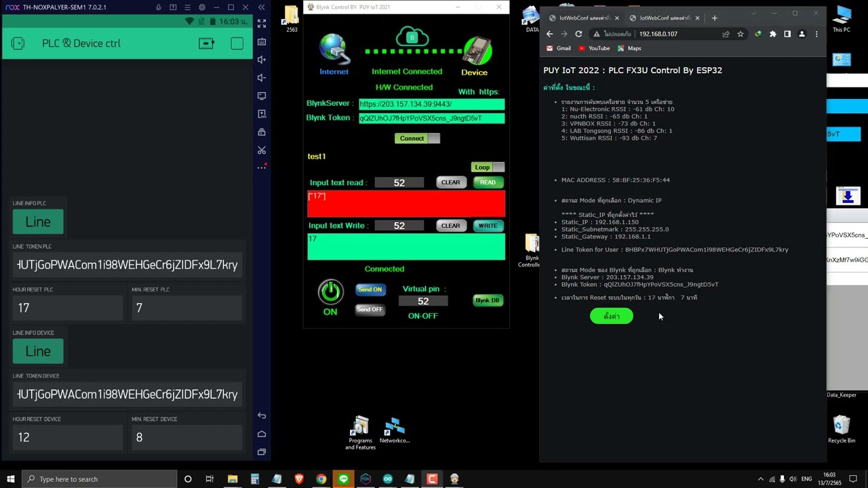Edit HOUR RESET PLC value 17
This screenshot has height=488, width=868.
click(67, 308)
